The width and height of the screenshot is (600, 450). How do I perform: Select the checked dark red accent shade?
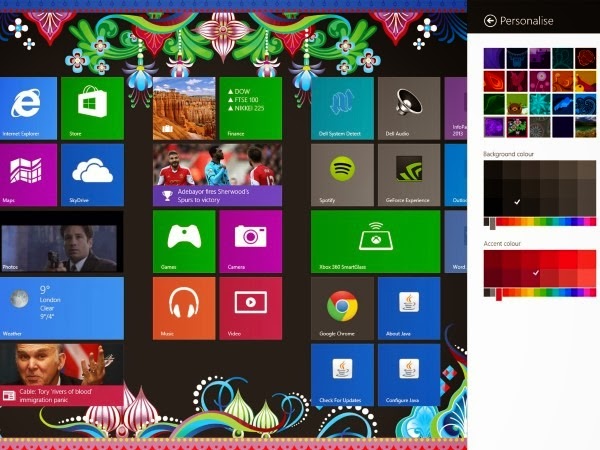click(530, 278)
